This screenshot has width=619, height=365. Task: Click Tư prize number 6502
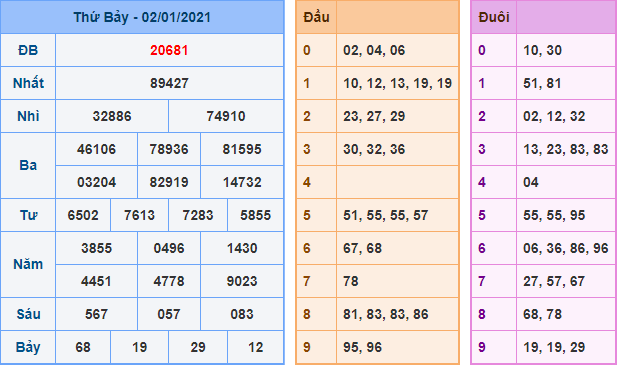83,215
